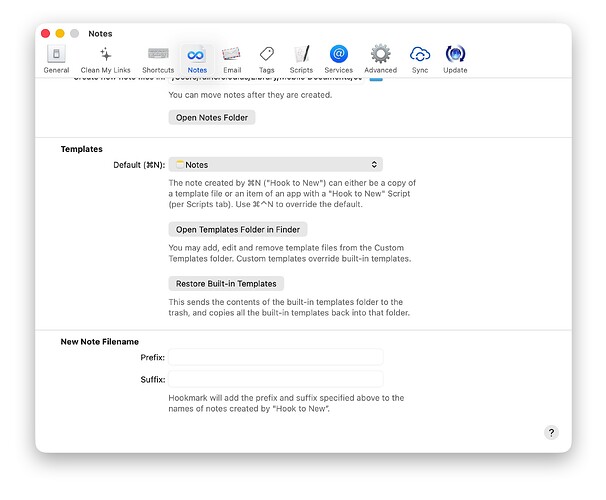Open help with the question mark button

point(551,432)
